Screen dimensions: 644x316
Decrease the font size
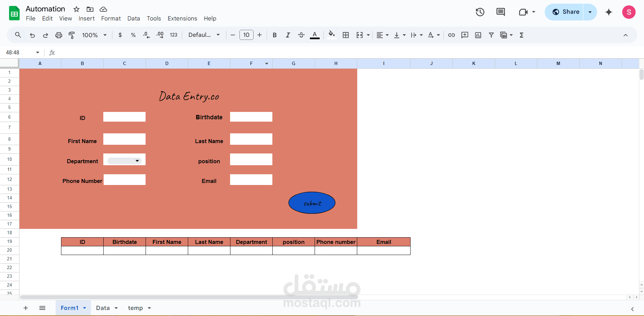click(233, 35)
